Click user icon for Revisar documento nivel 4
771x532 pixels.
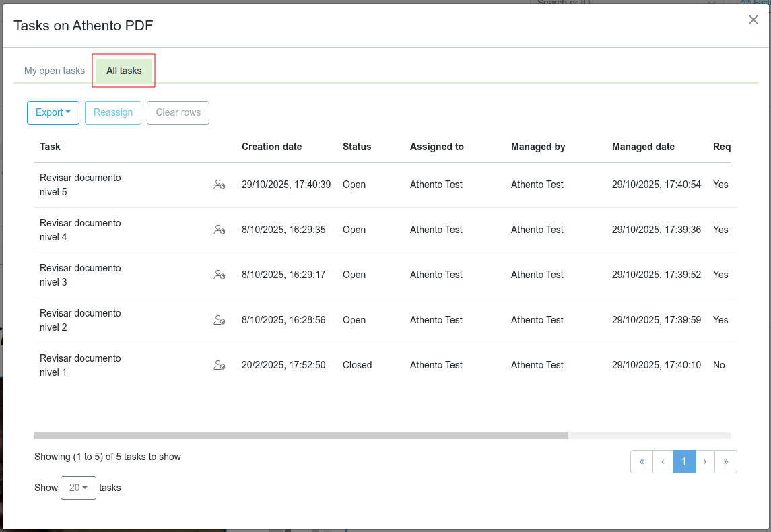pyautogui.click(x=219, y=230)
